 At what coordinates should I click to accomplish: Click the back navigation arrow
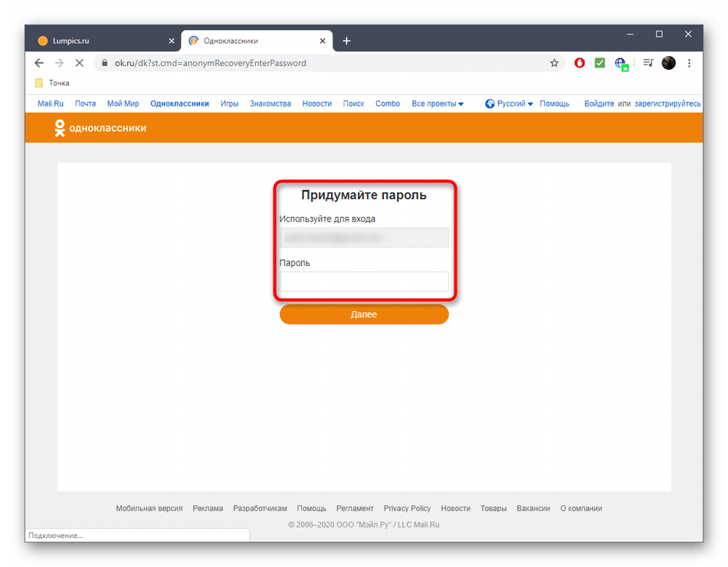pyautogui.click(x=39, y=64)
